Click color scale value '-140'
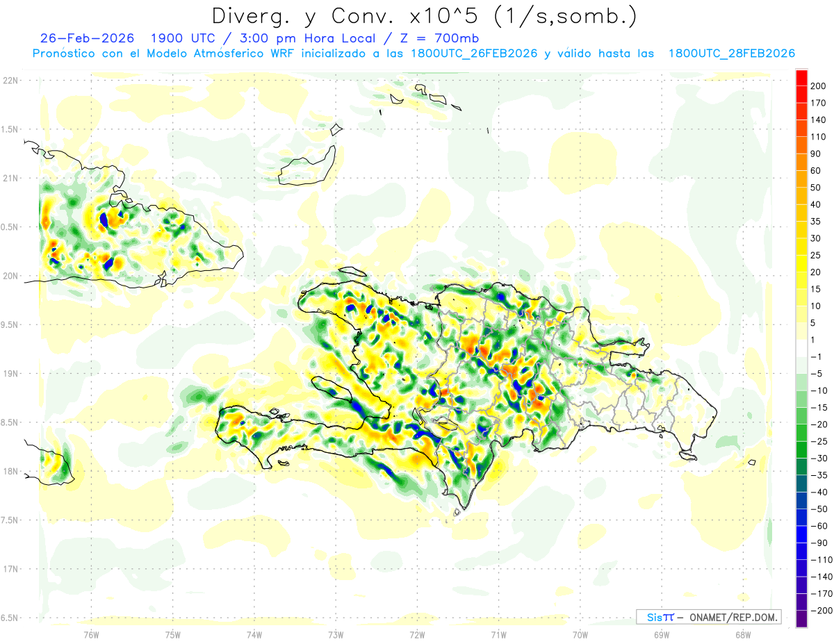Viewport: 834px width, 644px height. [823, 577]
